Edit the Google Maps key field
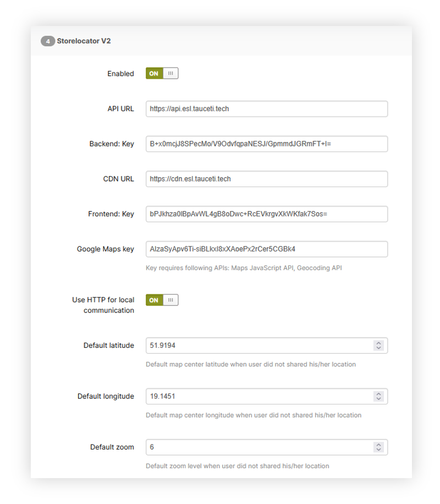The image size is (440, 504). (266, 249)
